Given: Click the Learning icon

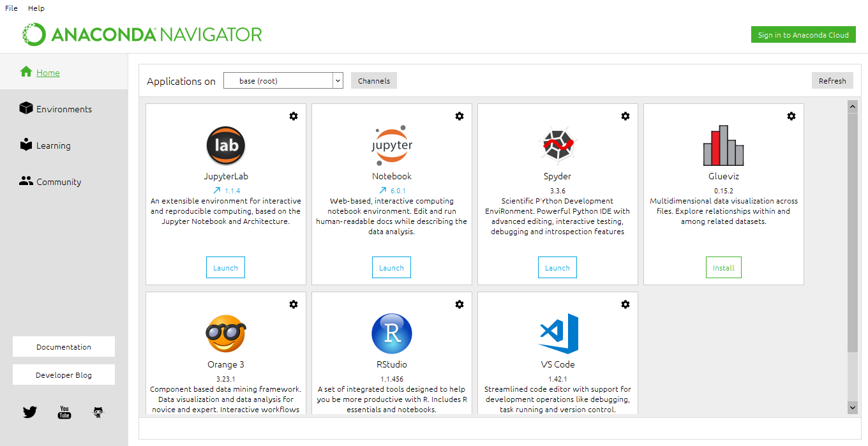Looking at the screenshot, I should click(x=26, y=144).
